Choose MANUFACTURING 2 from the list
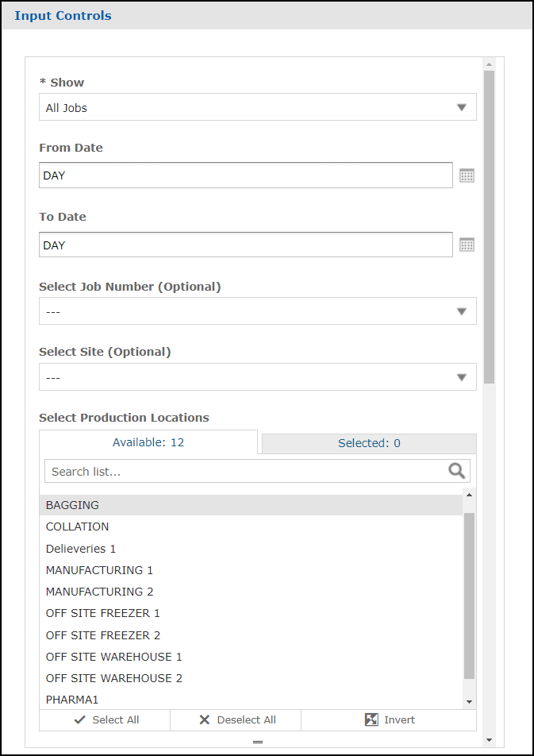 pos(99,592)
